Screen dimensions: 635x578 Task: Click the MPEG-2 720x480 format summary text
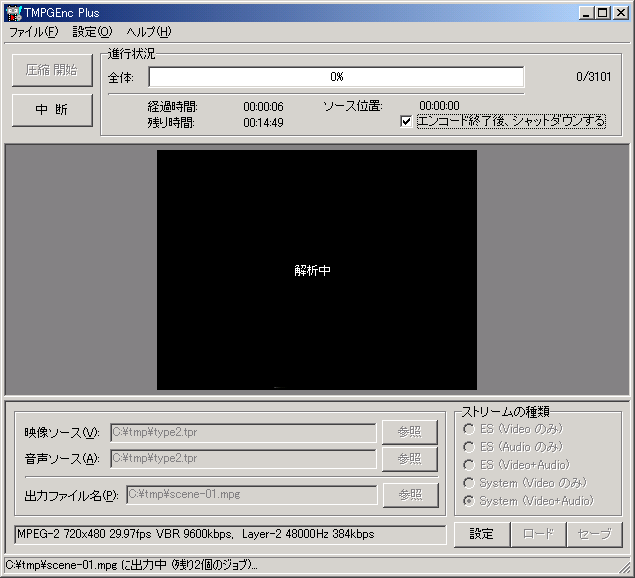[196, 534]
